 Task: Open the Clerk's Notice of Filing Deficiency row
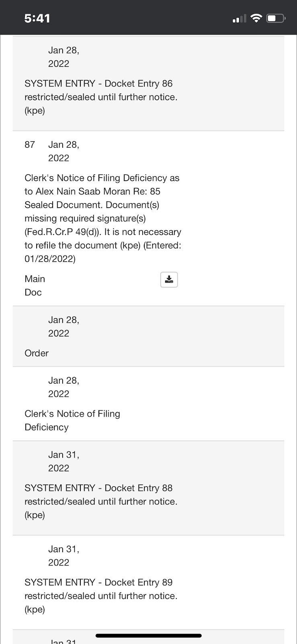(148, 404)
